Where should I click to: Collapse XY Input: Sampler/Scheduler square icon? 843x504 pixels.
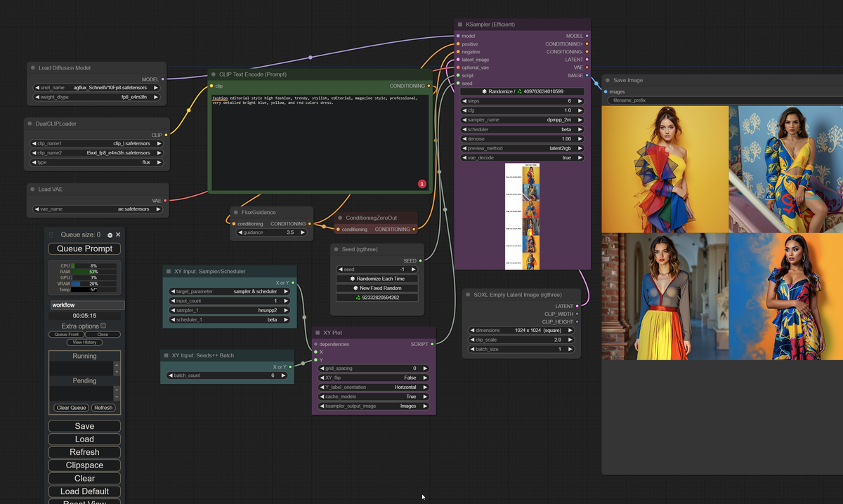[x=169, y=271]
